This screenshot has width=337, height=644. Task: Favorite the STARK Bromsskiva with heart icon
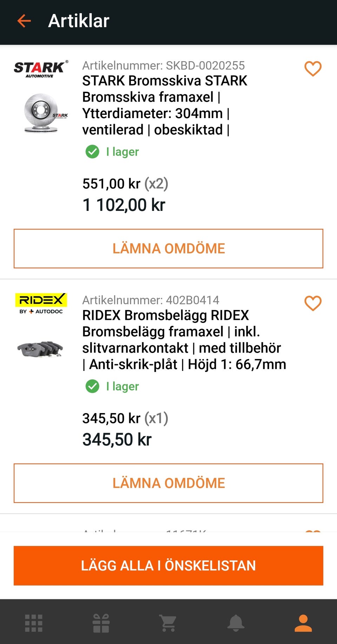[x=313, y=69]
